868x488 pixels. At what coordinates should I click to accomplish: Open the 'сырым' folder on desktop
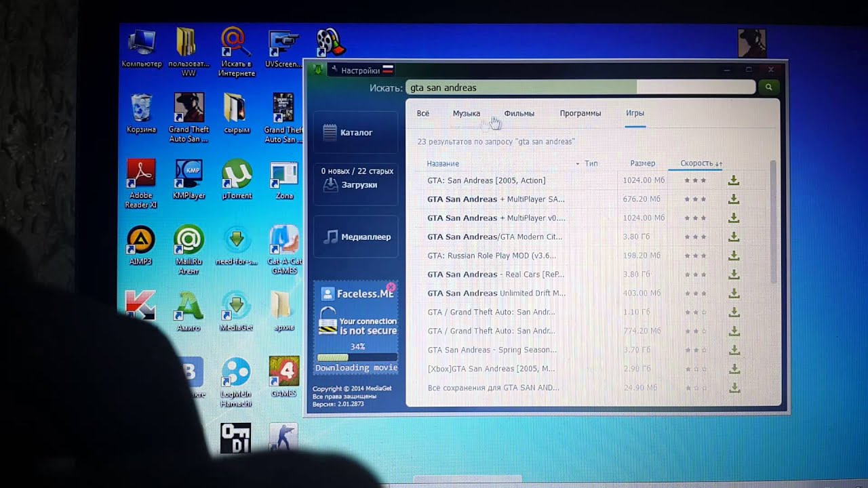[237, 113]
